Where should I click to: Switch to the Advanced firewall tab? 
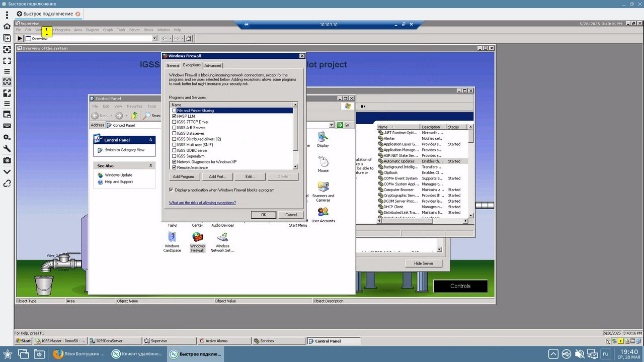[213, 65]
